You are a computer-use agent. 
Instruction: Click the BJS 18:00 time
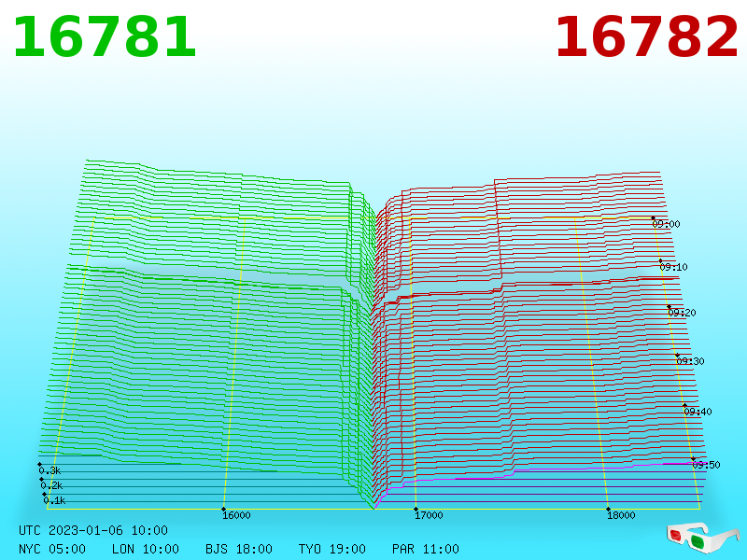coord(239,549)
